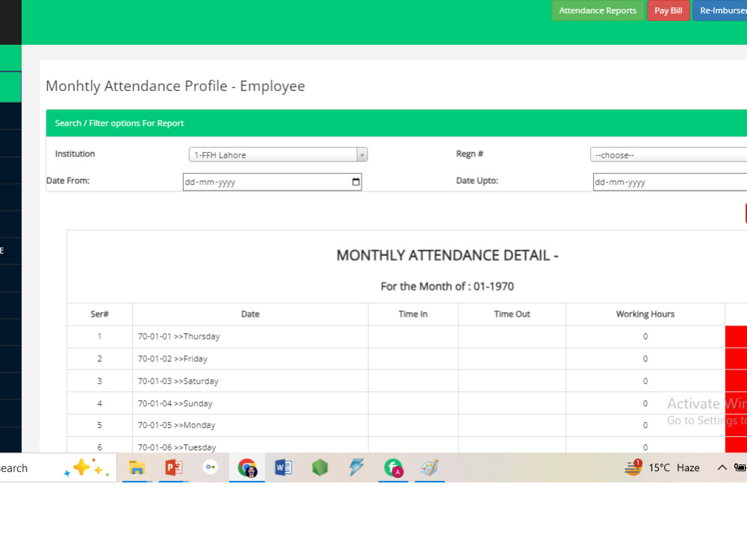Click working hours value in Friday row
The height and width of the screenshot is (560, 747).
point(645,358)
